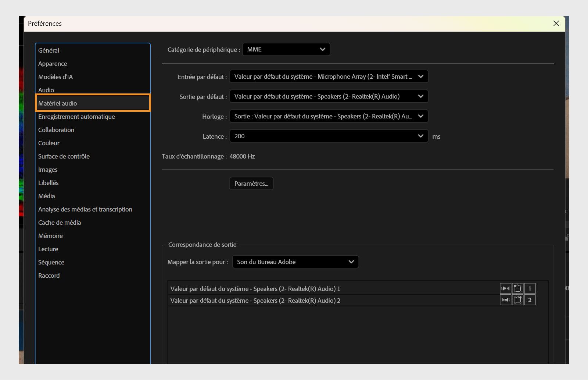This screenshot has height=380, width=588.
Task: Click the channel 2 indicator box
Action: pos(530,300)
